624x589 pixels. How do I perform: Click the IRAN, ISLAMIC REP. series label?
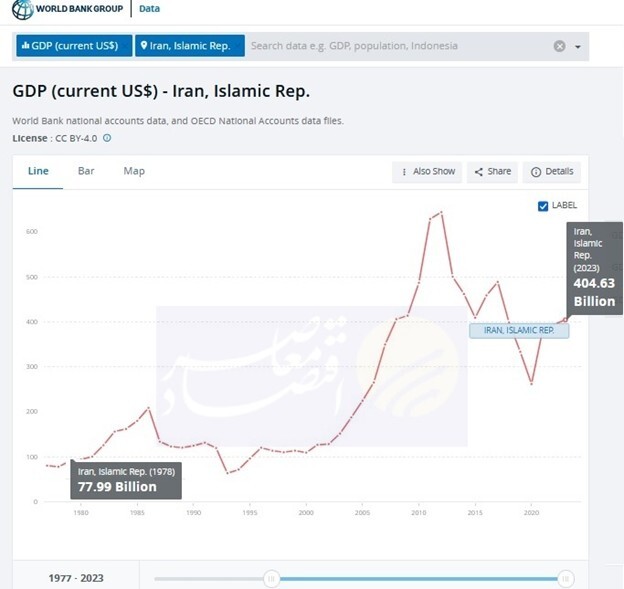519,330
